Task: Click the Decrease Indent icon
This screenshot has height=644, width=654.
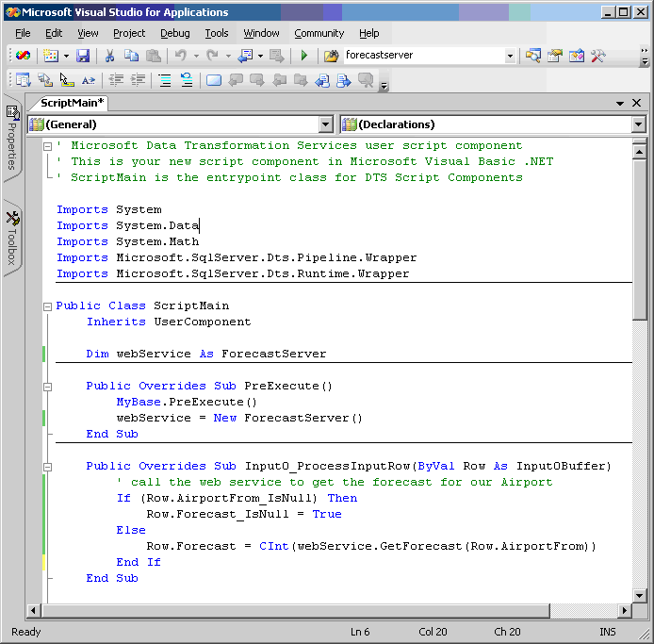Action: (x=116, y=80)
